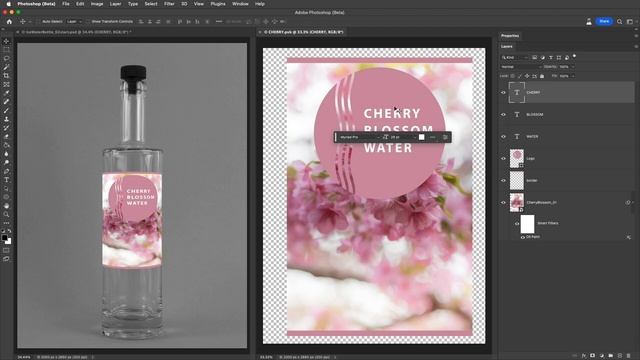Click the Smart Filters mask thumbnail
Viewport: 640px width, 360px height.
tap(527, 224)
